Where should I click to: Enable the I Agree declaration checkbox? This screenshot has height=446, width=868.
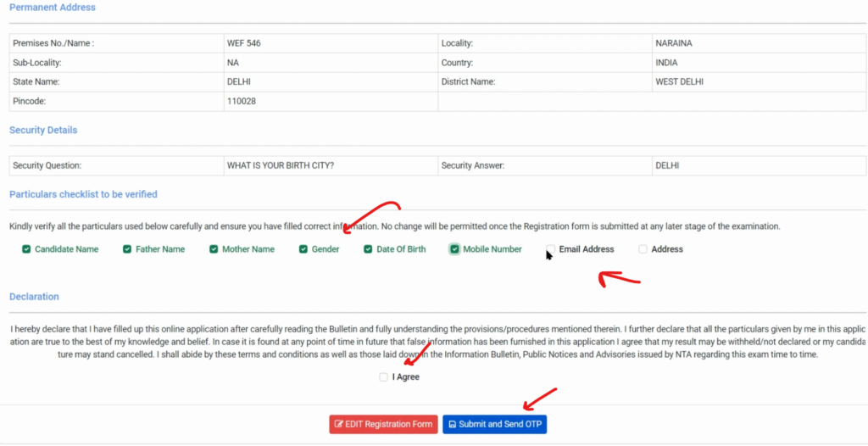[x=384, y=377]
